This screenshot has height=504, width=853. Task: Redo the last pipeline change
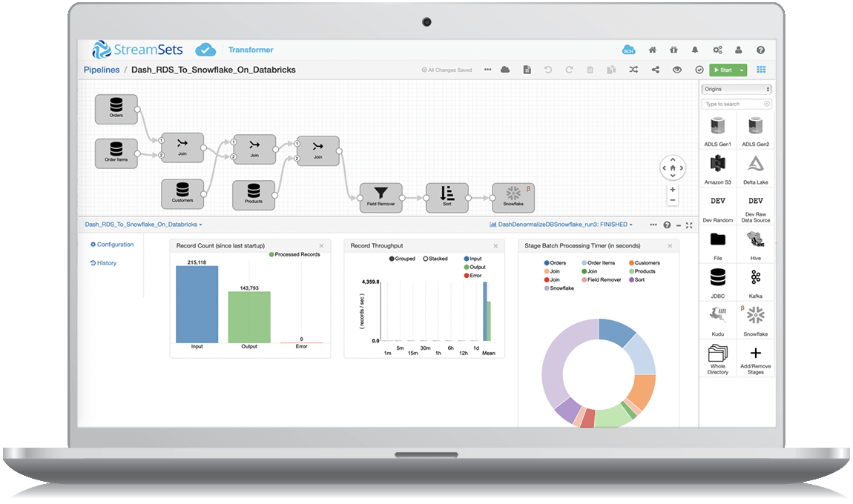coord(569,70)
